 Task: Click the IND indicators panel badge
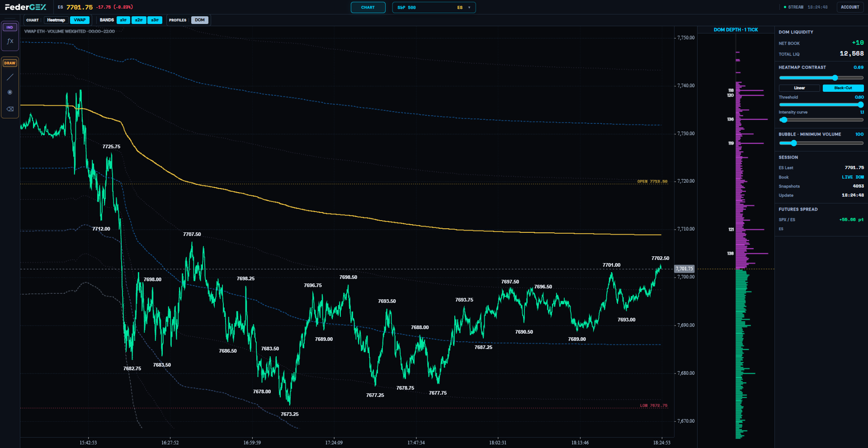coord(10,27)
